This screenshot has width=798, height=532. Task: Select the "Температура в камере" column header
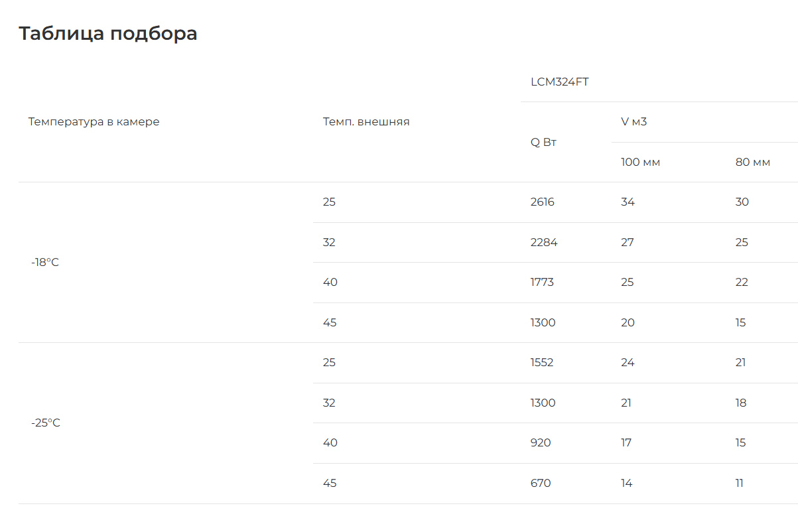(94, 122)
